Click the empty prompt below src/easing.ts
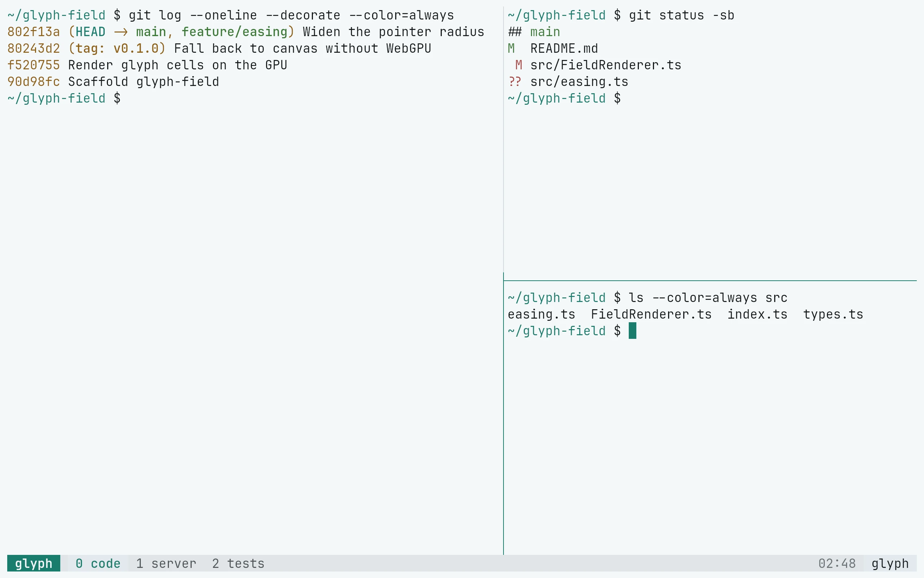Image resolution: width=924 pixels, height=578 pixels. pyautogui.click(x=564, y=98)
